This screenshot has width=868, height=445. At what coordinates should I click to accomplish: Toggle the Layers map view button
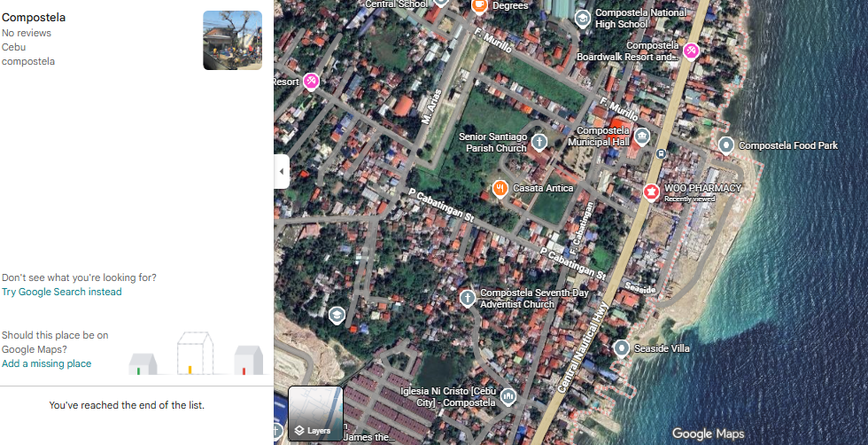(315, 414)
